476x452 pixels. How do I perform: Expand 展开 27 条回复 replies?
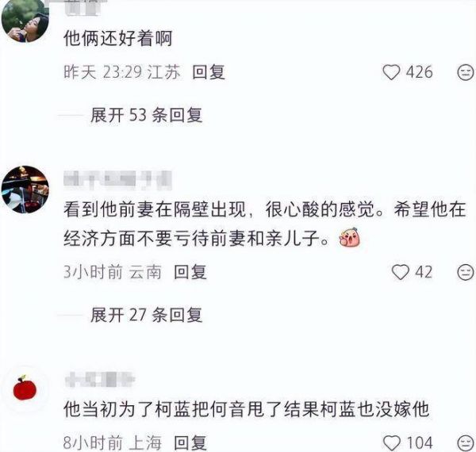(x=146, y=315)
